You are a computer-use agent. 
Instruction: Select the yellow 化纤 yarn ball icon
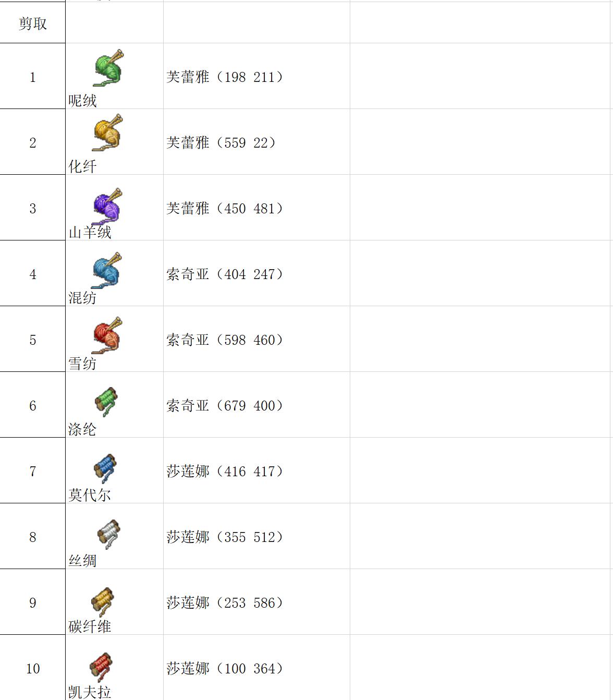click(107, 133)
